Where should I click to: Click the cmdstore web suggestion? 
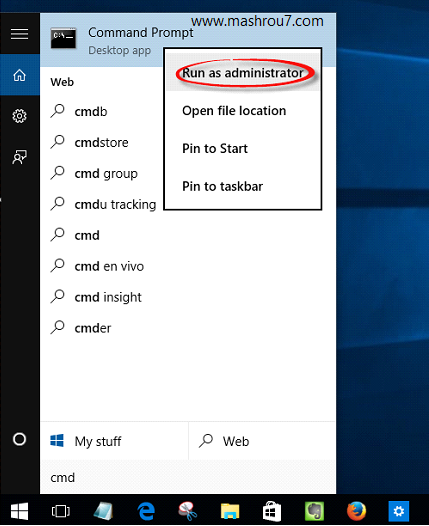102,143
